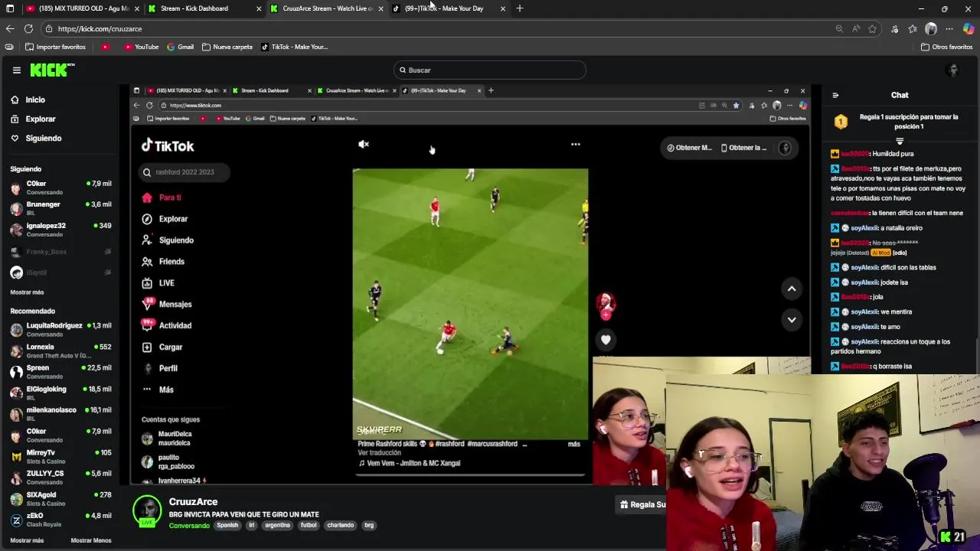
Task: Click the position 1 gold badge in the chat banner
Action: (841, 122)
